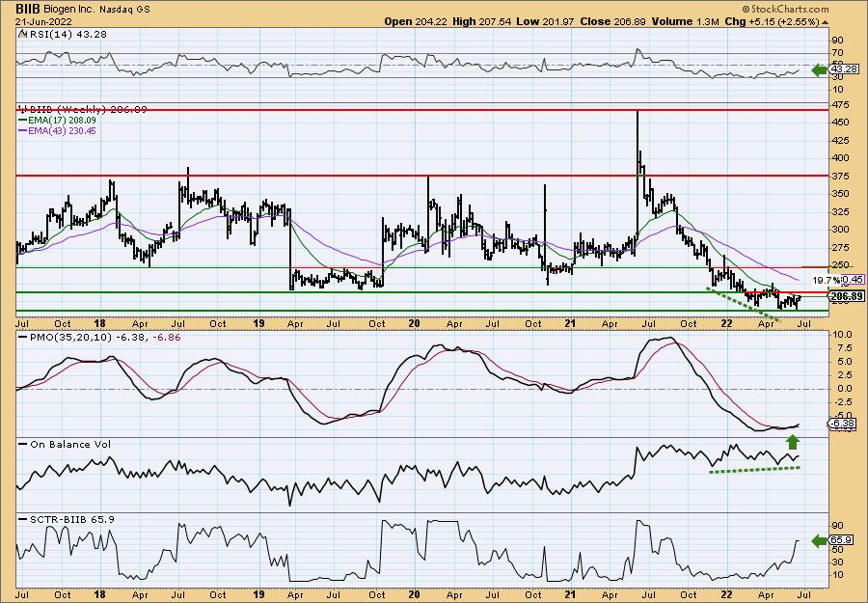This screenshot has height=603, width=868.
Task: Click the black PMO legend line marker
Action: 23,338
